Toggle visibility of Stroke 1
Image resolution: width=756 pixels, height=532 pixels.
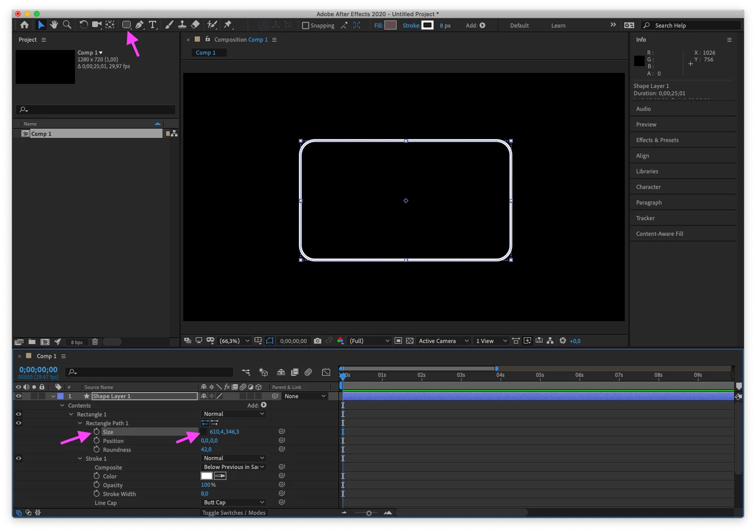coord(19,458)
